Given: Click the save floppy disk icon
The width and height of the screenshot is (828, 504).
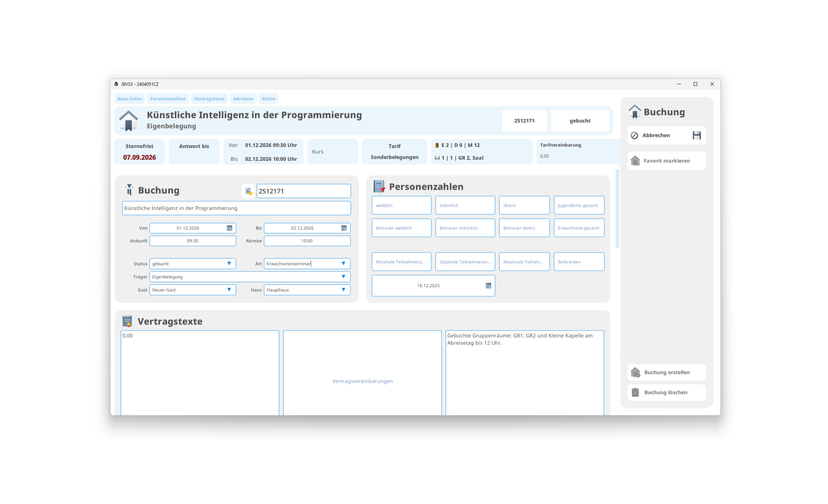Looking at the screenshot, I should 696,135.
